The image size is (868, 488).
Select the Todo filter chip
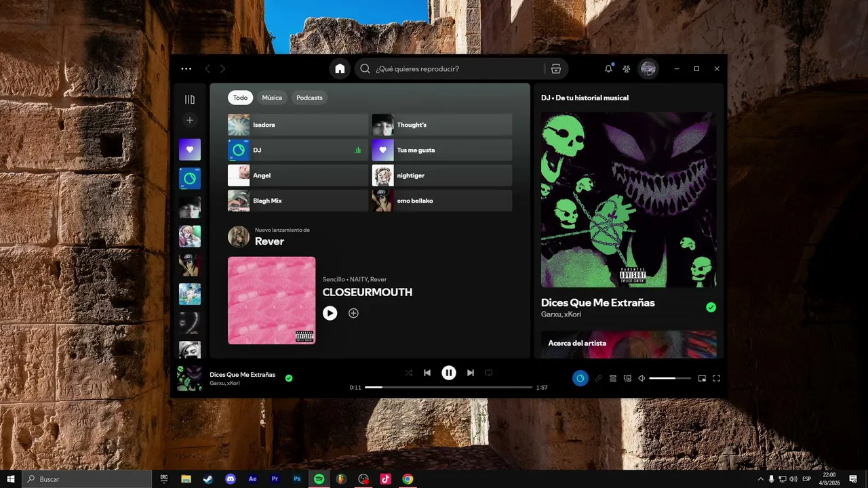(x=240, y=98)
